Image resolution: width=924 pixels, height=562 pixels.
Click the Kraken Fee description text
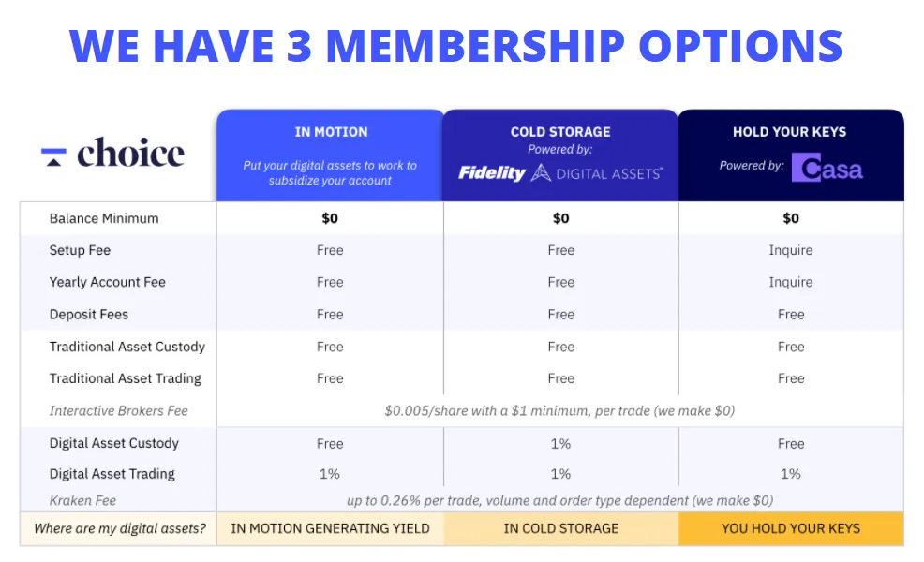point(559,501)
